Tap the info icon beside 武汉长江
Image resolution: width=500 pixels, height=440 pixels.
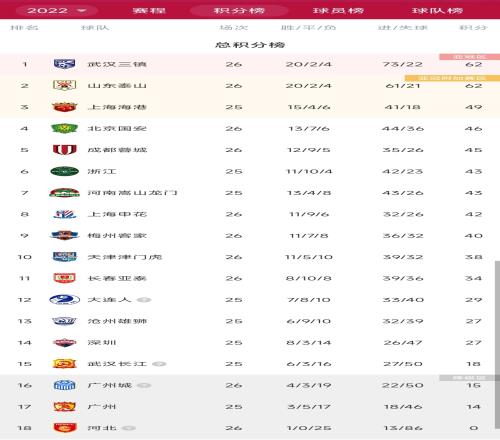tap(159, 364)
